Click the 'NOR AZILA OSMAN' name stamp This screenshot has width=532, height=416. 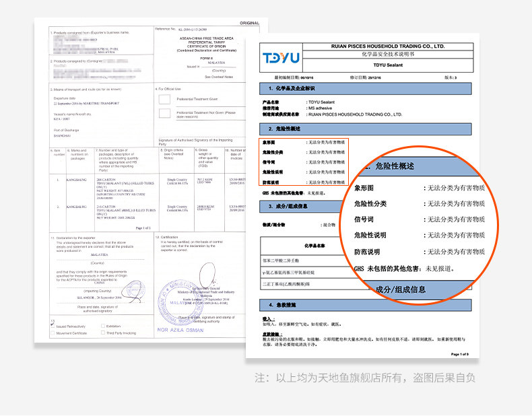(x=180, y=330)
